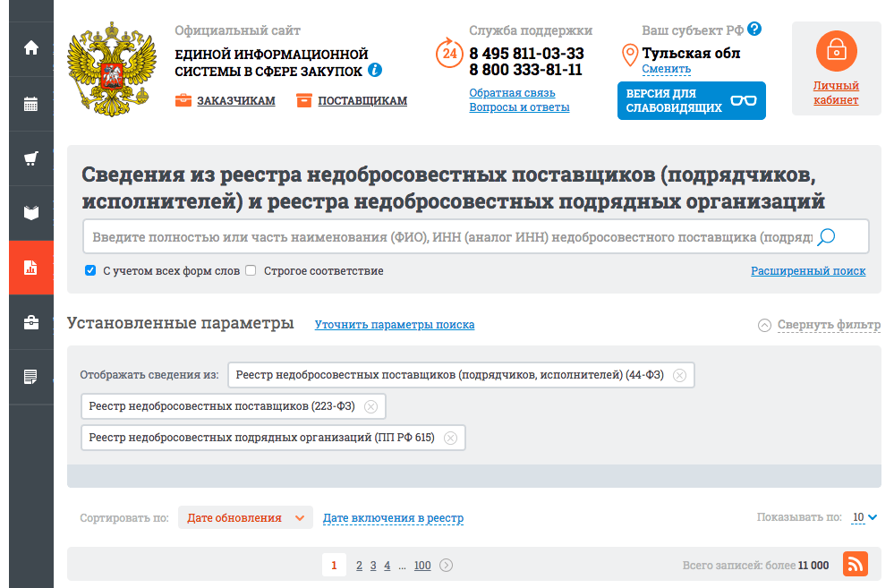894x588 pixels.
Task: Jump to results page 100
Action: point(422,566)
